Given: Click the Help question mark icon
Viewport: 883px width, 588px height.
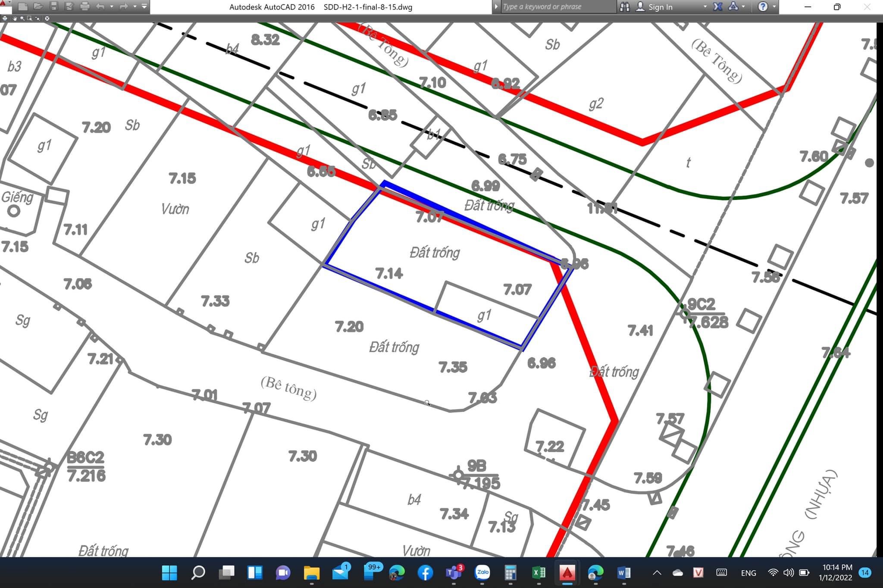Looking at the screenshot, I should tap(763, 6).
